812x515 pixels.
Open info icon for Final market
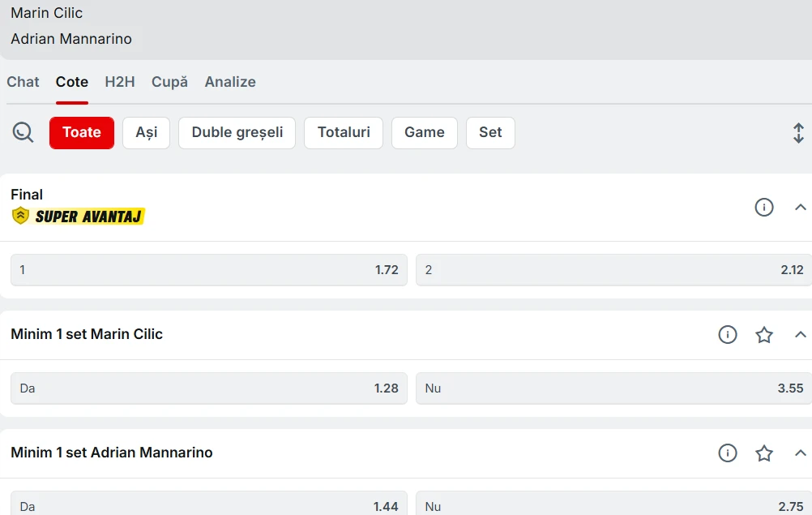pos(764,208)
